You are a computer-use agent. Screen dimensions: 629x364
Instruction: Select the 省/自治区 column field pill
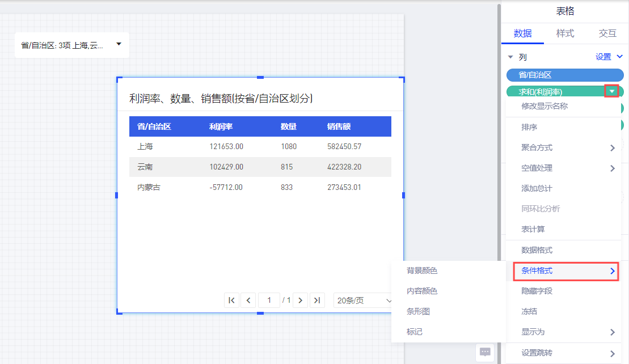pyautogui.click(x=564, y=75)
